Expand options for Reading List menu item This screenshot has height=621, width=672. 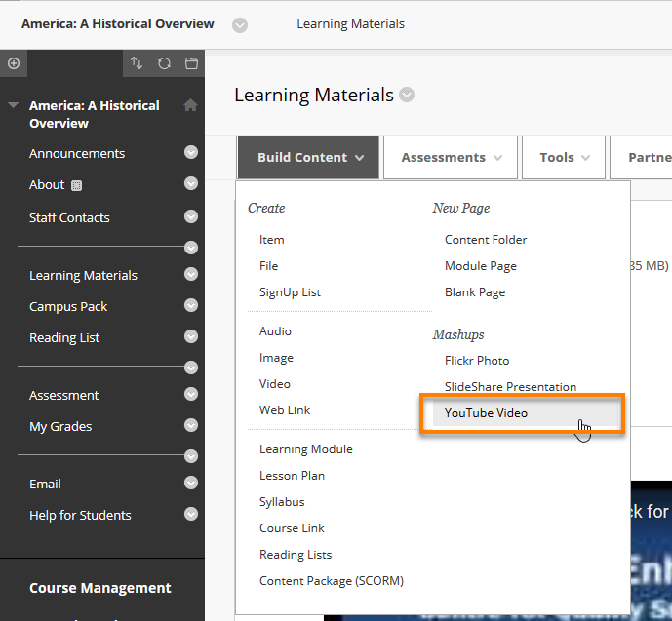pyautogui.click(x=191, y=336)
